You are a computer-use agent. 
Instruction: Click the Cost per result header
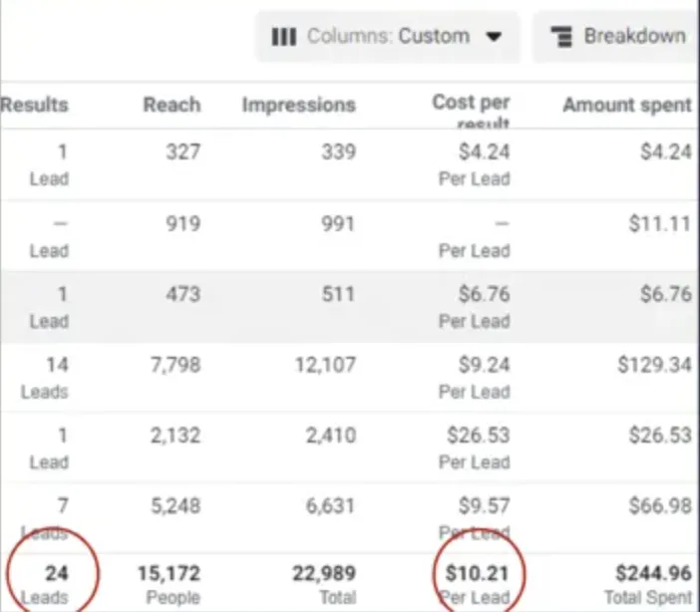471,108
